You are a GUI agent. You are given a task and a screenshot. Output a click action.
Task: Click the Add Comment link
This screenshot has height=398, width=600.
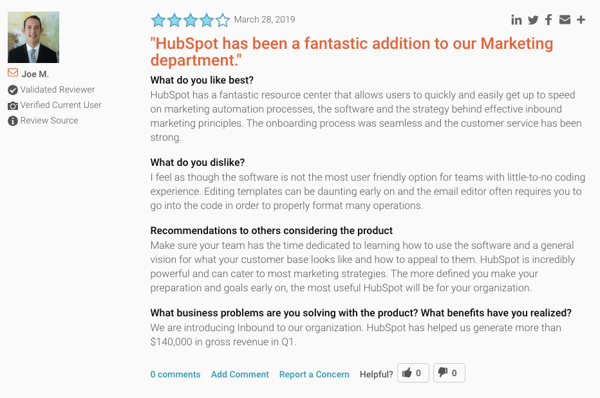click(240, 374)
